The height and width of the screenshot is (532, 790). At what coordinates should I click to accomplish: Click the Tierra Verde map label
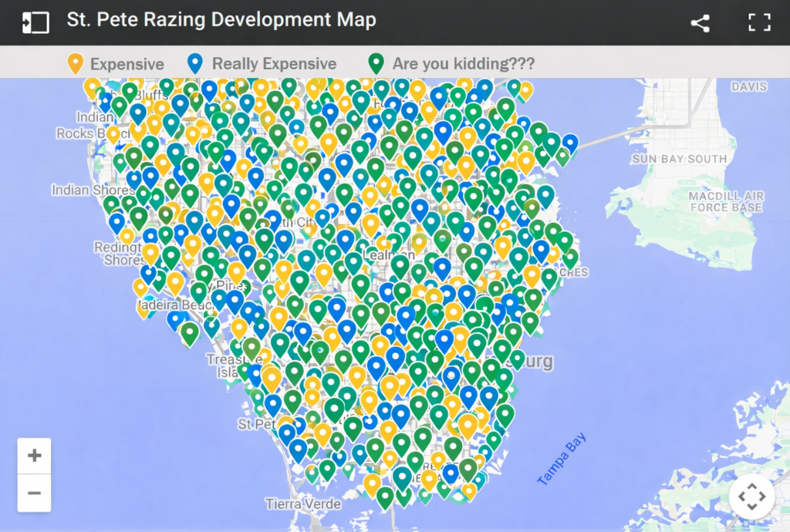pos(302,504)
